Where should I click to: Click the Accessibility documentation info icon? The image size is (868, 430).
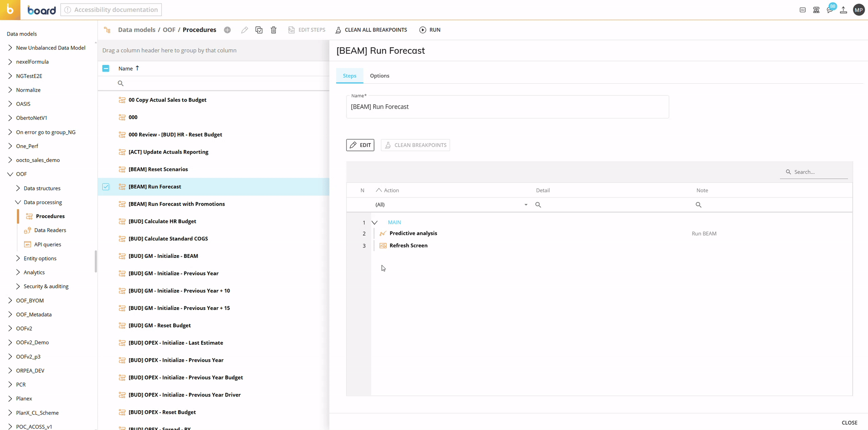68,10
